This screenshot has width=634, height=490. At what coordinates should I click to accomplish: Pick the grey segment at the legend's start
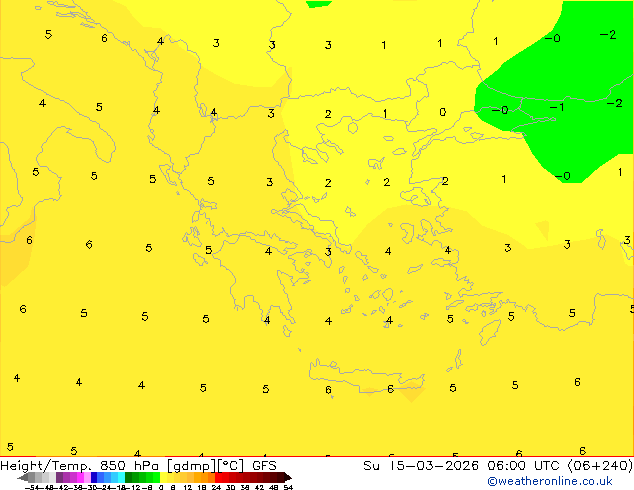point(30,477)
